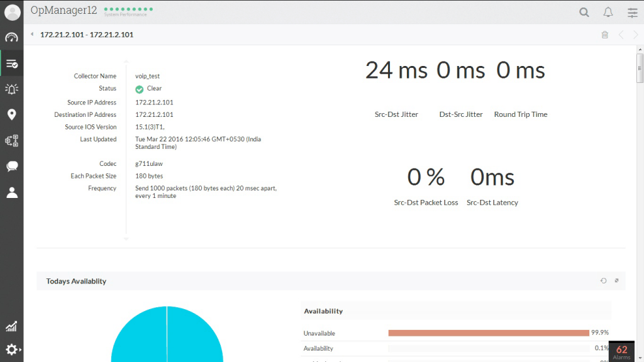644x362 pixels.
Task: Click the user avatar at top left
Action: click(12, 12)
